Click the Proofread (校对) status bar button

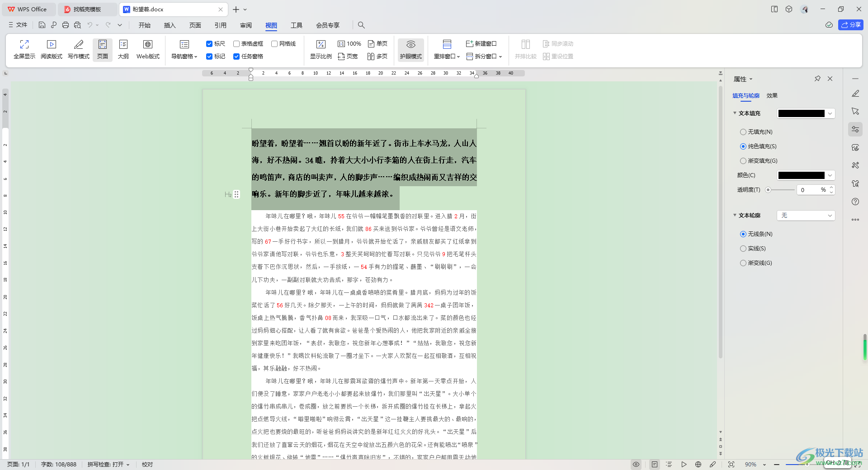tap(147, 465)
